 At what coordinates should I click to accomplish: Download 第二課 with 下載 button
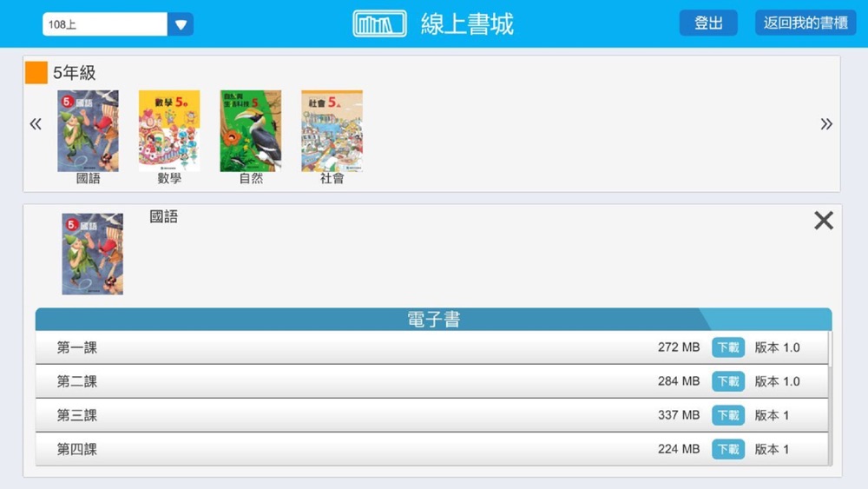728,381
